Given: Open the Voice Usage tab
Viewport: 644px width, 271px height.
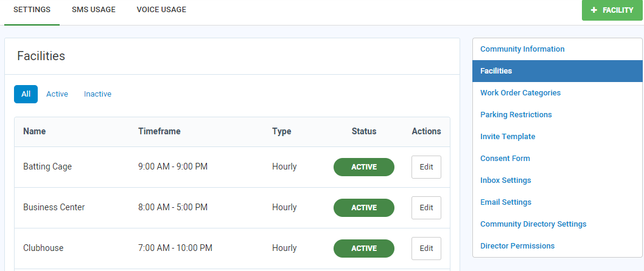Looking at the screenshot, I should coord(161,10).
